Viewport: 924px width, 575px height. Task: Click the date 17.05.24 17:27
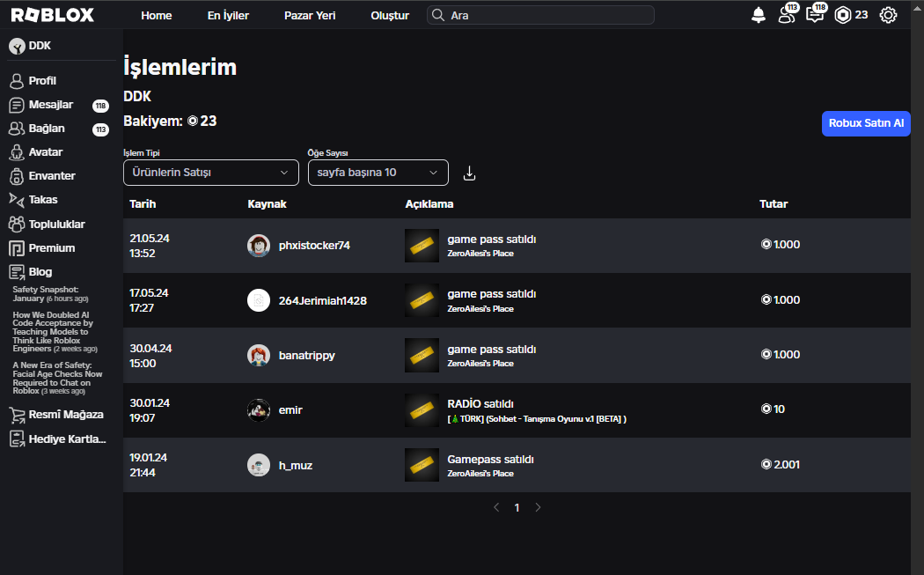149,300
